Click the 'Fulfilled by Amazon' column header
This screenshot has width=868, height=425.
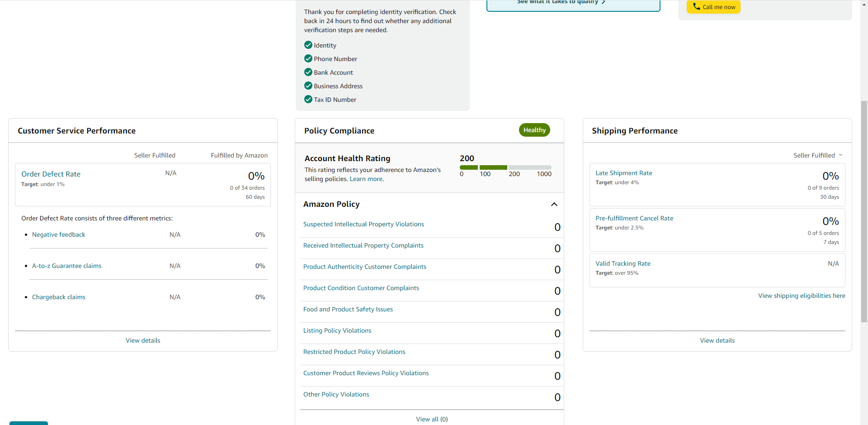point(239,155)
